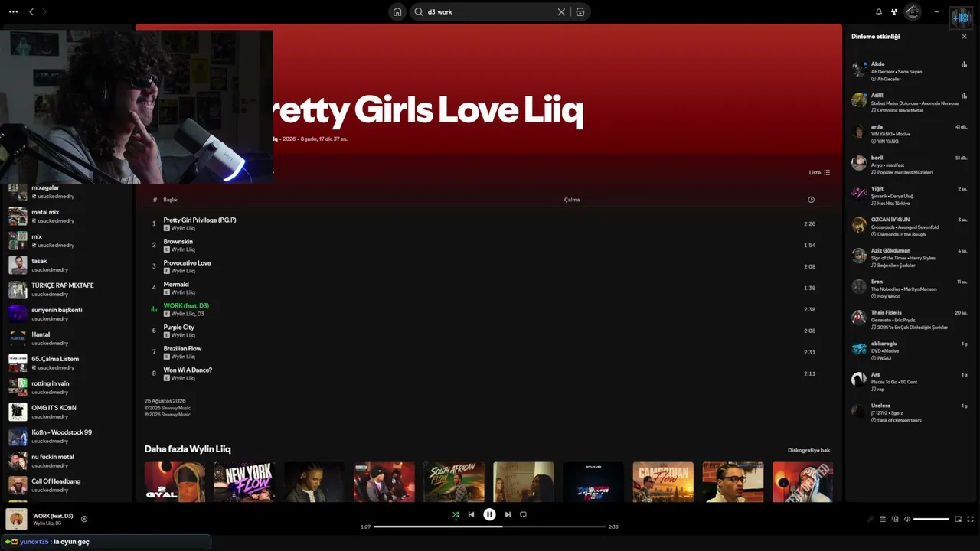This screenshot has height=551, width=980.
Task: Enter full screen mode
Action: click(x=971, y=519)
